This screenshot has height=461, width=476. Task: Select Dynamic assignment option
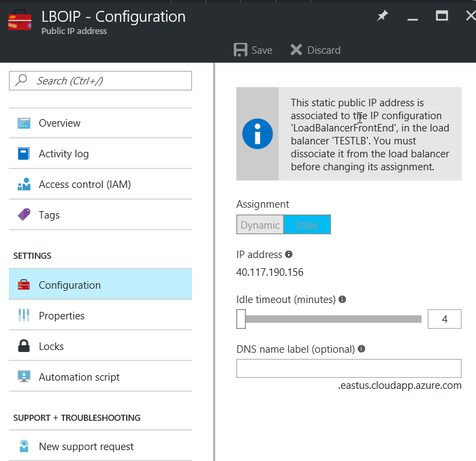[x=259, y=225]
